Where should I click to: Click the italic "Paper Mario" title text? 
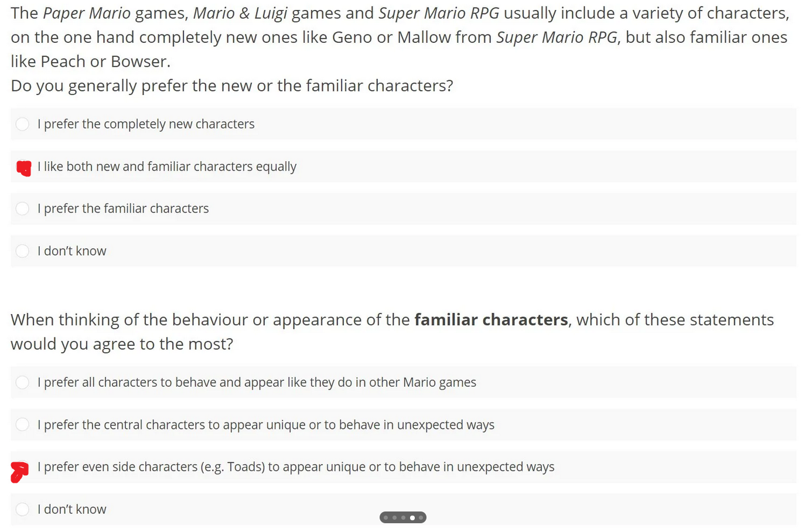coord(87,13)
